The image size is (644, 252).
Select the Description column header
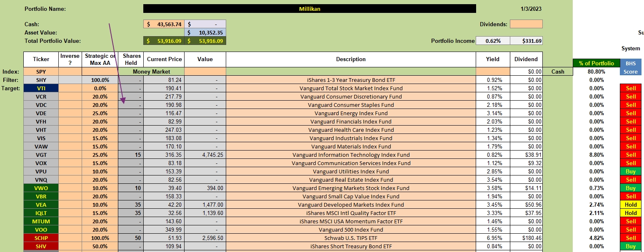tap(351, 59)
